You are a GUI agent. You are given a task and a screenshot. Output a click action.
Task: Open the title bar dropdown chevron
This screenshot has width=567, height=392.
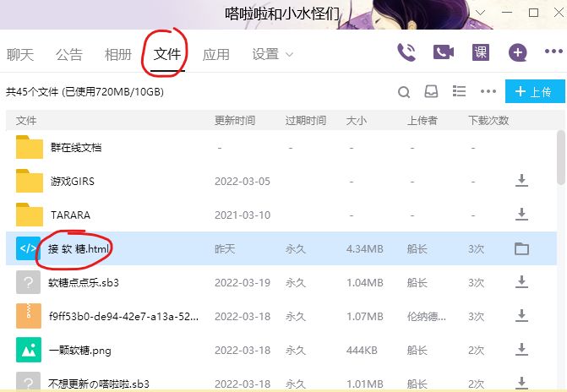(480, 13)
